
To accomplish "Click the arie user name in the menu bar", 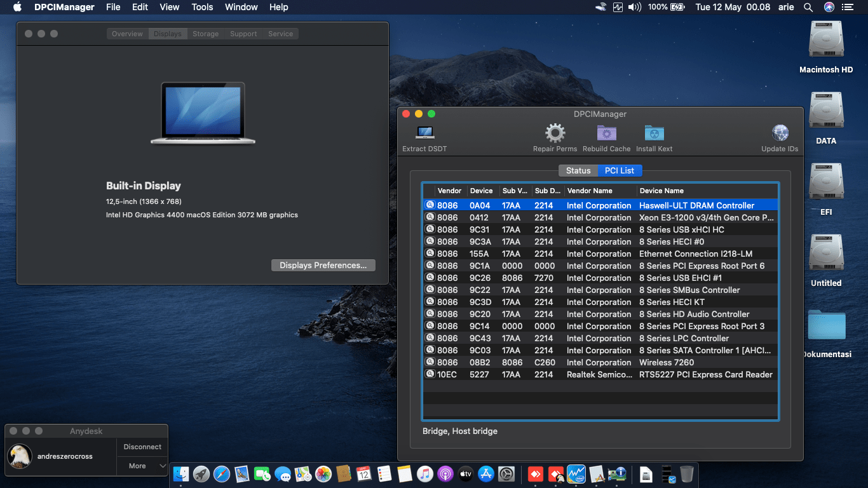I will [x=787, y=7].
